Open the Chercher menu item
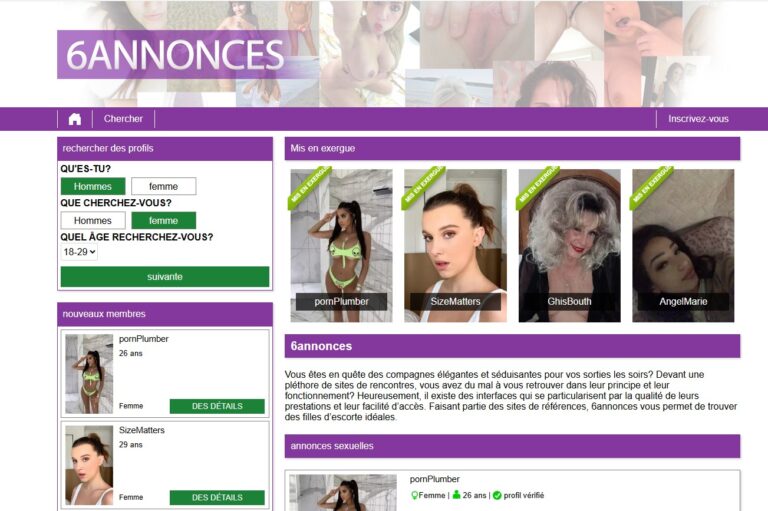 point(123,119)
